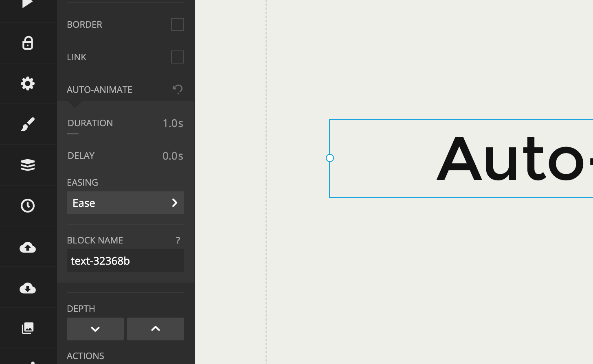Open deck settings gear icon
The width and height of the screenshot is (593, 364).
(28, 83)
